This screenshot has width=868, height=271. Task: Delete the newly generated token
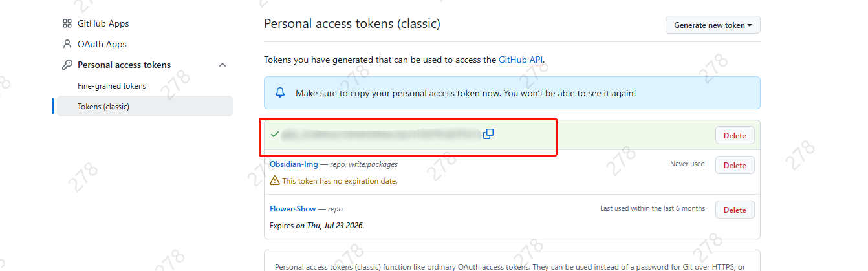735,136
